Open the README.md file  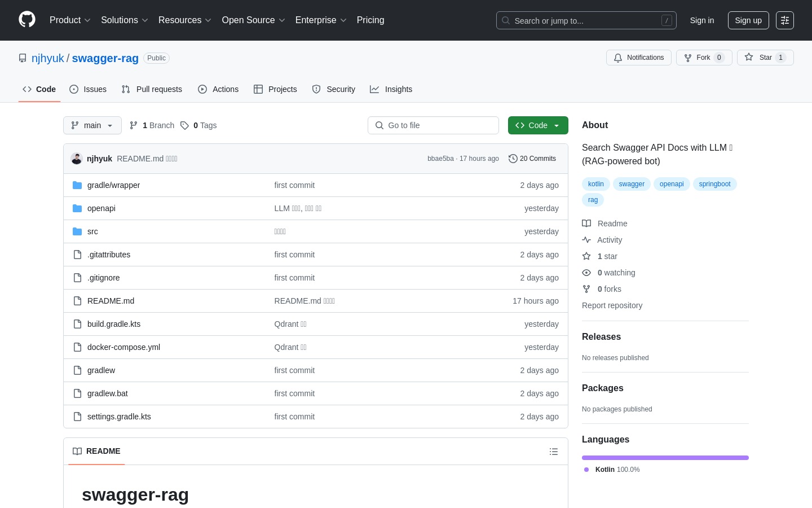(x=111, y=301)
